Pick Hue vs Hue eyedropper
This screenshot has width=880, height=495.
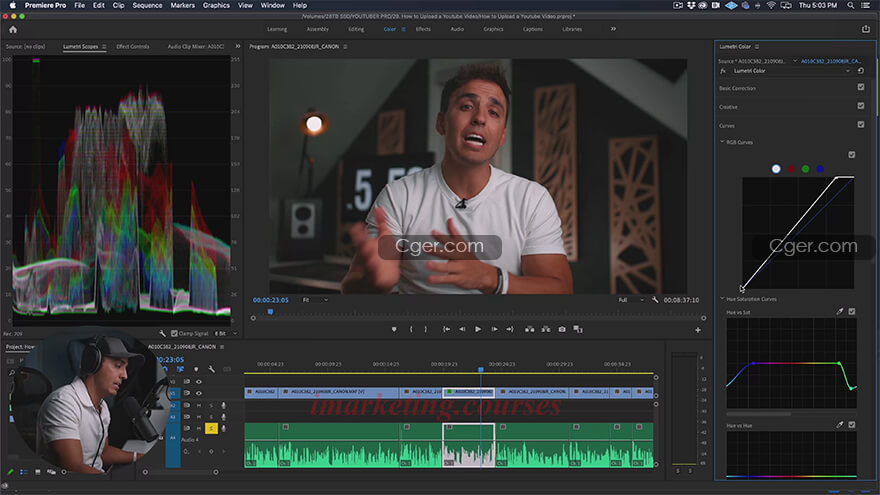click(x=840, y=425)
